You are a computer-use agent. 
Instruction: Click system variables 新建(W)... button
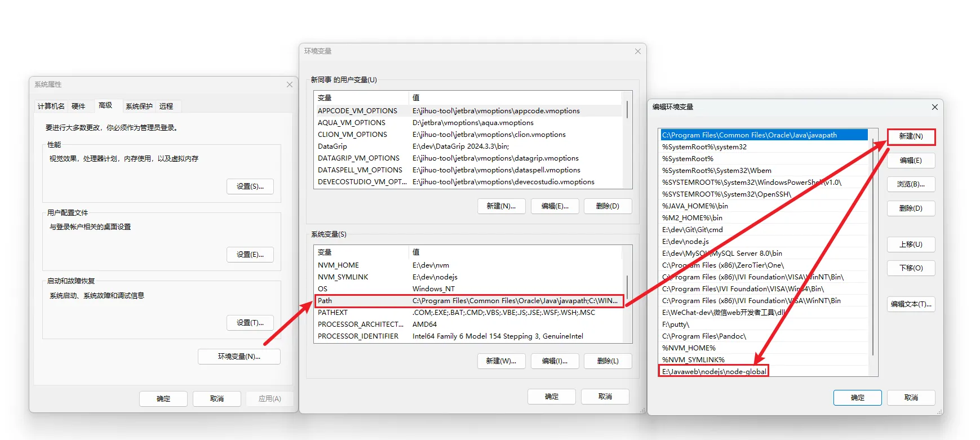[x=501, y=361]
